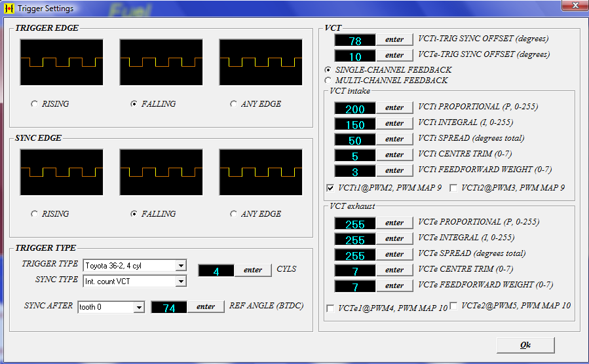Click the REF ANGLE field showing 74
Screen dimensions: 589x364
click(x=169, y=307)
